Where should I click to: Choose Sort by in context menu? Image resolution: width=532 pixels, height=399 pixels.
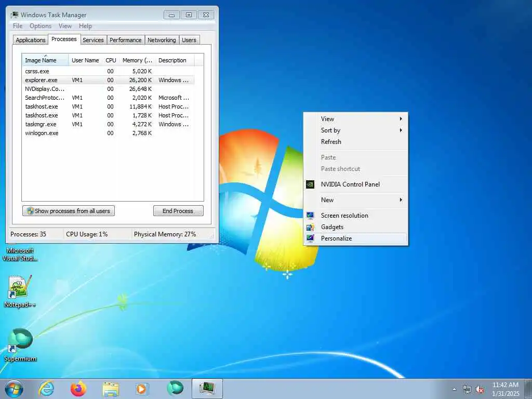coord(355,130)
